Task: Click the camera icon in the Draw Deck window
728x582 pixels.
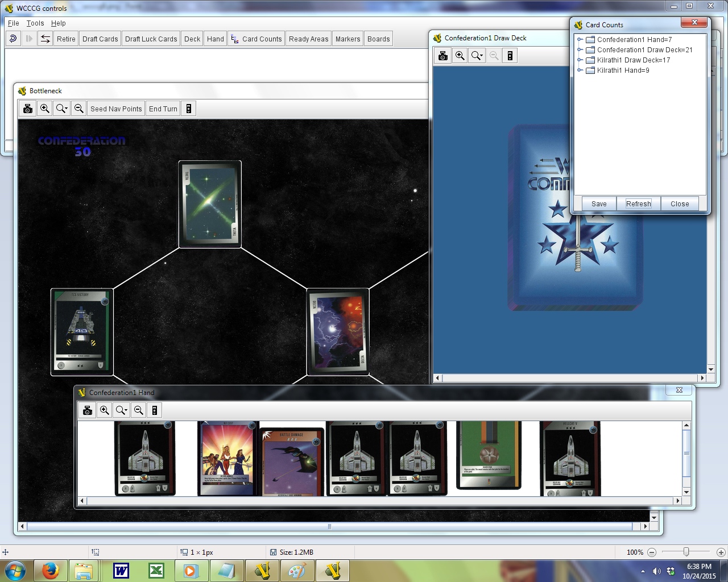Action: (x=442, y=56)
